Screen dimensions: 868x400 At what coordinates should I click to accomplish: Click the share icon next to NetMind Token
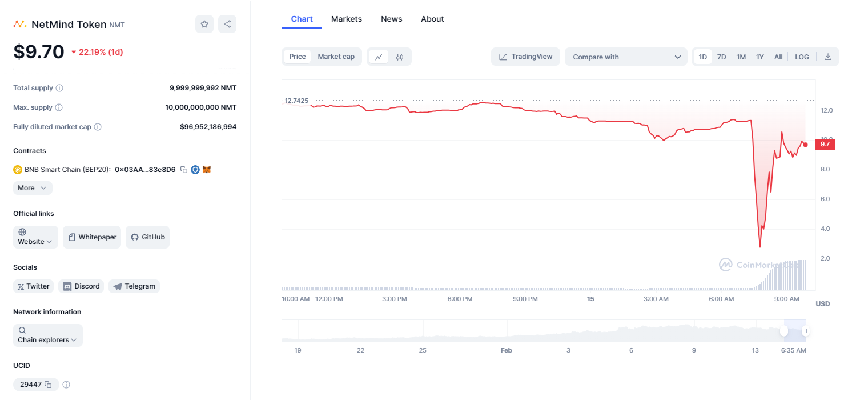tap(227, 24)
